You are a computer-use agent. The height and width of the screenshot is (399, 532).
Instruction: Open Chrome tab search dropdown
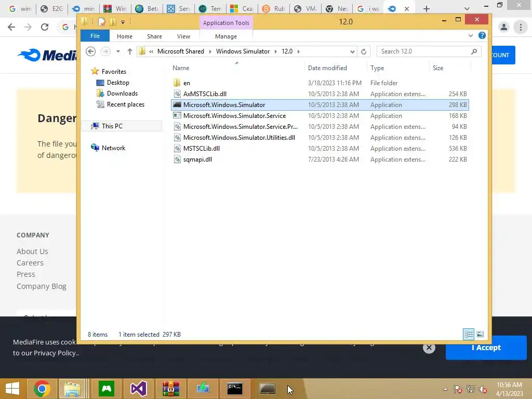click(x=467, y=8)
